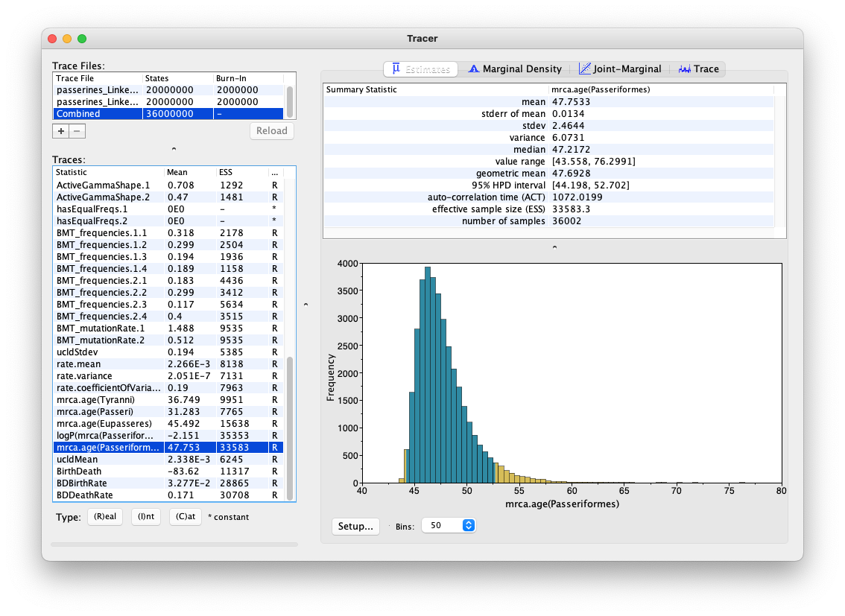
Task: Select the BMT_mutationRate.1 trace
Action: (x=168, y=328)
